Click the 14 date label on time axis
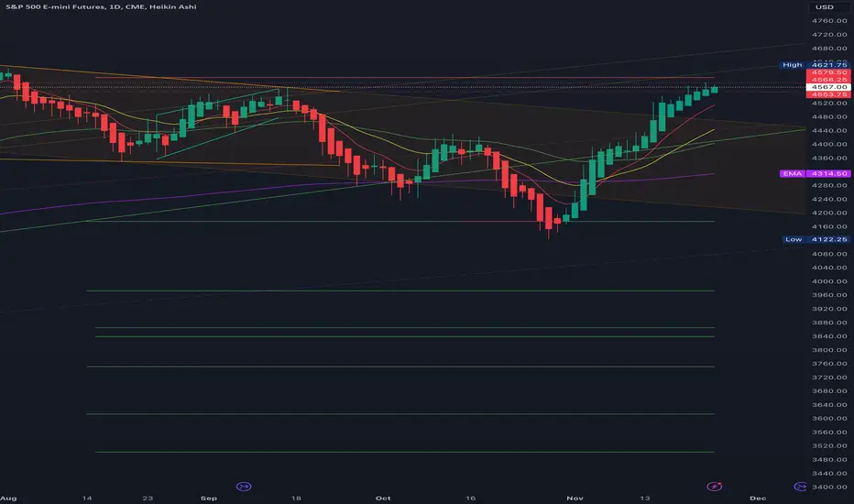This screenshot has width=854, height=504. pos(87,498)
